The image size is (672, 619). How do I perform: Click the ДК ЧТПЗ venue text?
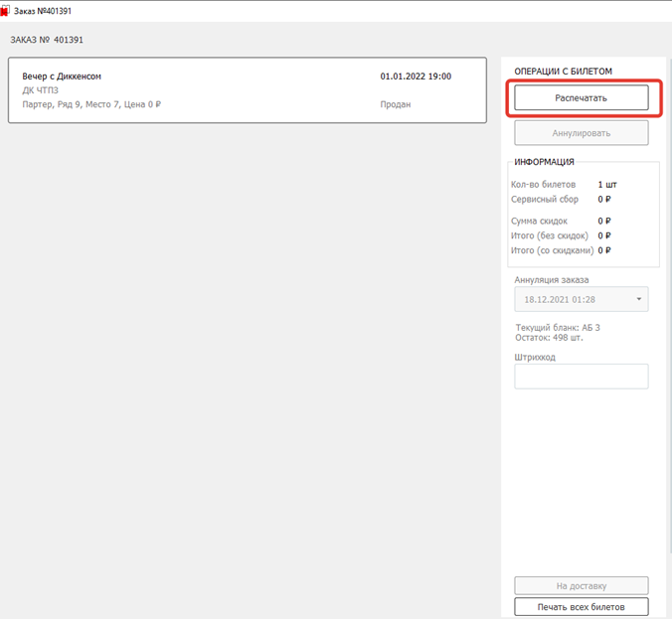(40, 90)
